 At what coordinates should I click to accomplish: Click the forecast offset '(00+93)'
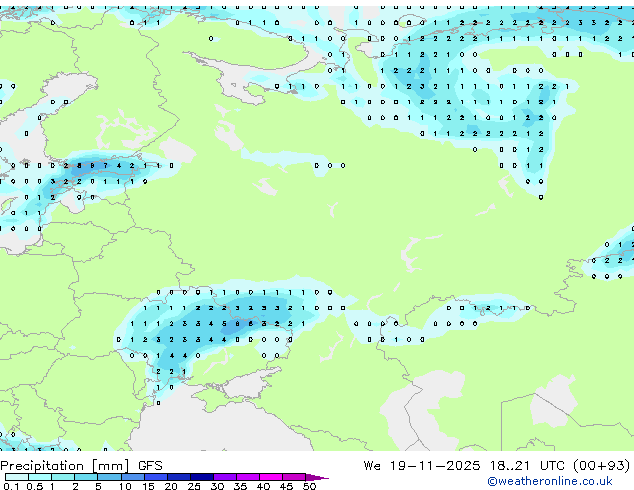tap(602, 466)
